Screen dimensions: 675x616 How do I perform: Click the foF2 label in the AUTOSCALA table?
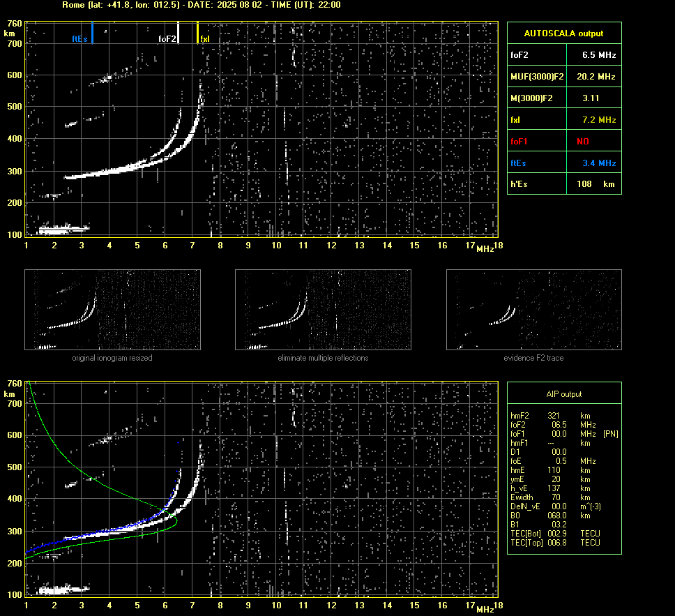[519, 54]
